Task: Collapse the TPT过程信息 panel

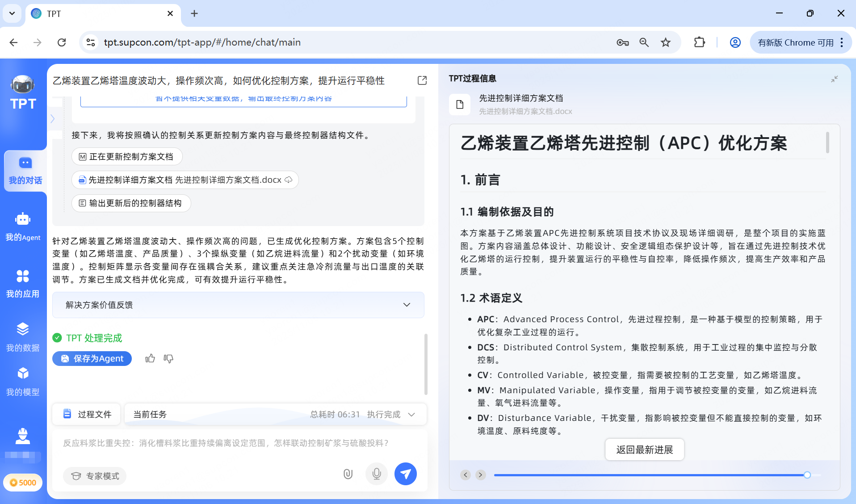Action: [835, 79]
